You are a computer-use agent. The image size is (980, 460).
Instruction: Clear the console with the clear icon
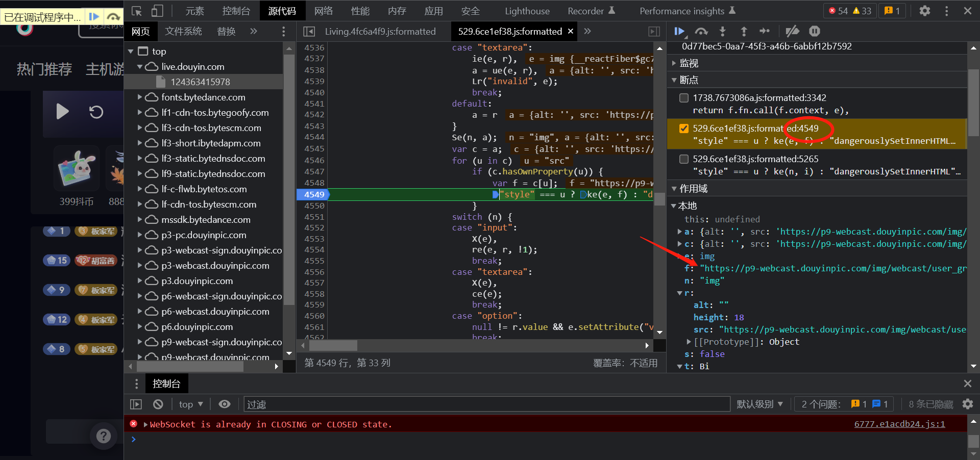pyautogui.click(x=158, y=404)
